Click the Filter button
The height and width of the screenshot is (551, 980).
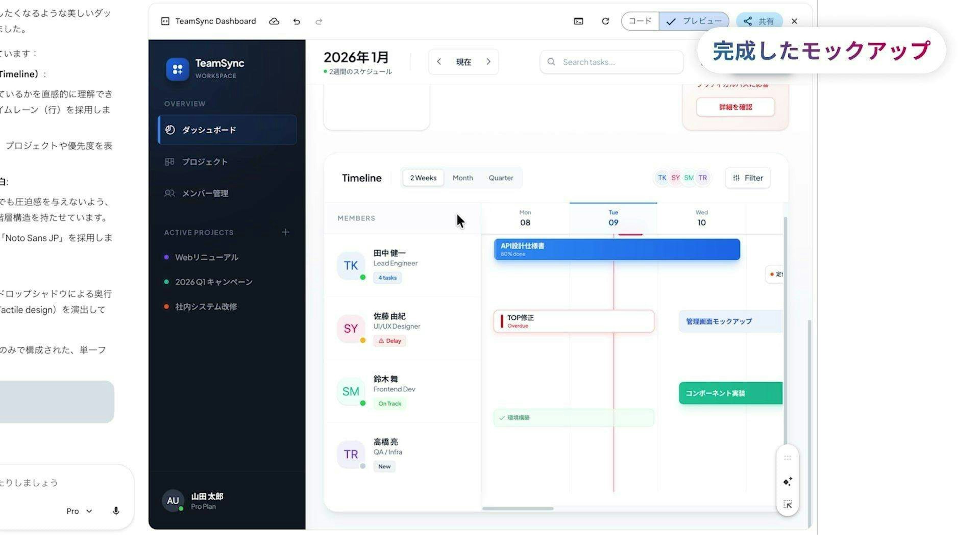[x=748, y=178]
